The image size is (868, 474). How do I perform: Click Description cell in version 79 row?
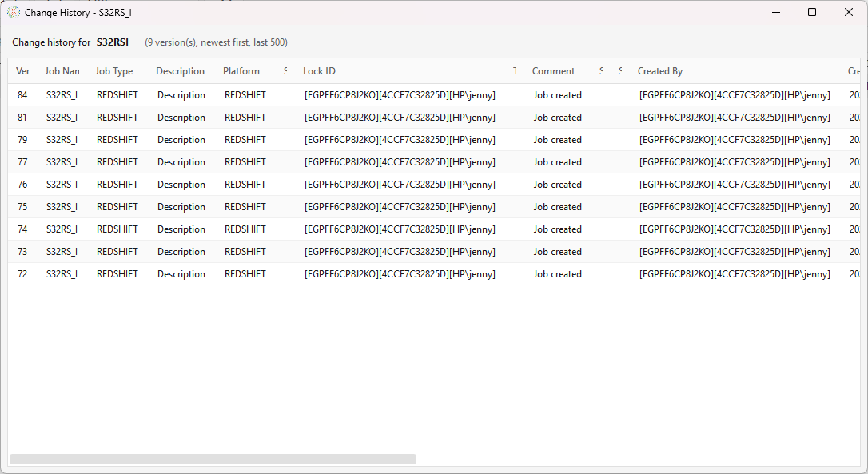tap(181, 140)
